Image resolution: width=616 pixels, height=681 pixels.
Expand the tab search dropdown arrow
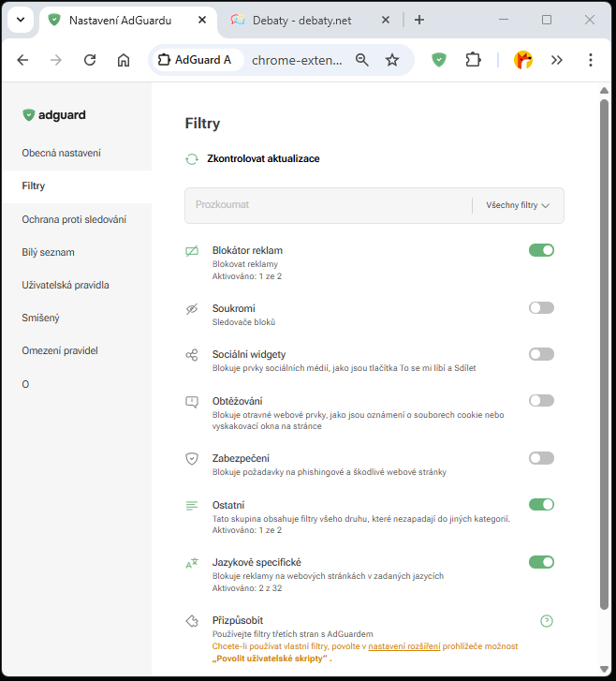[20, 20]
